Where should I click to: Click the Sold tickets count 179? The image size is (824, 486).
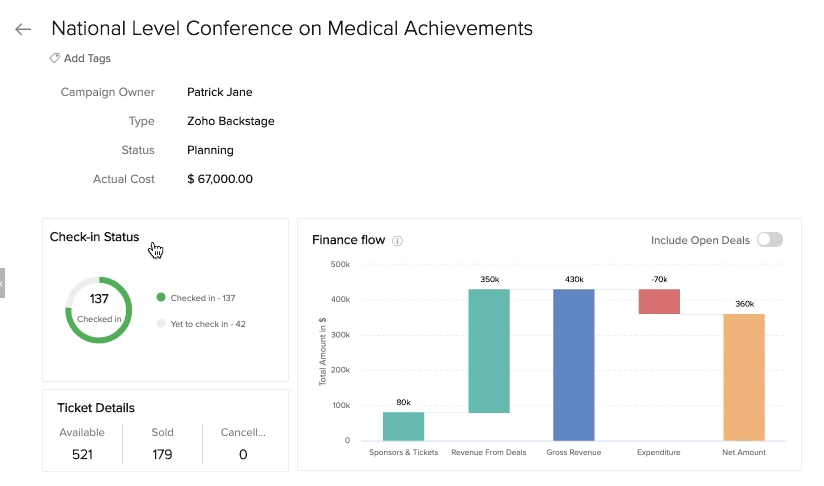(162, 454)
